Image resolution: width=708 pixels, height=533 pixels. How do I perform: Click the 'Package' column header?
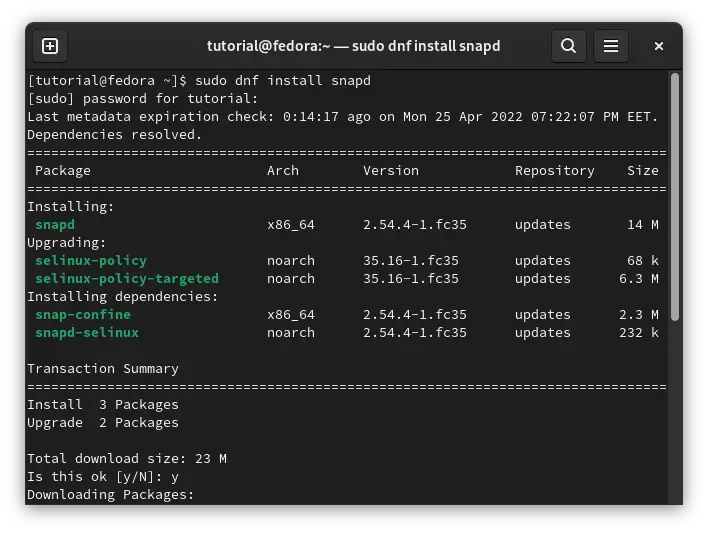click(x=63, y=171)
